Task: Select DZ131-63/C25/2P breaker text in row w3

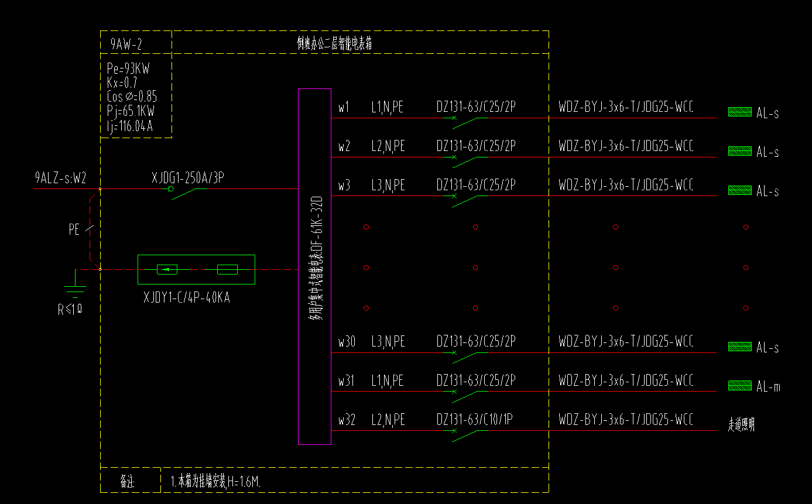Action: click(476, 185)
